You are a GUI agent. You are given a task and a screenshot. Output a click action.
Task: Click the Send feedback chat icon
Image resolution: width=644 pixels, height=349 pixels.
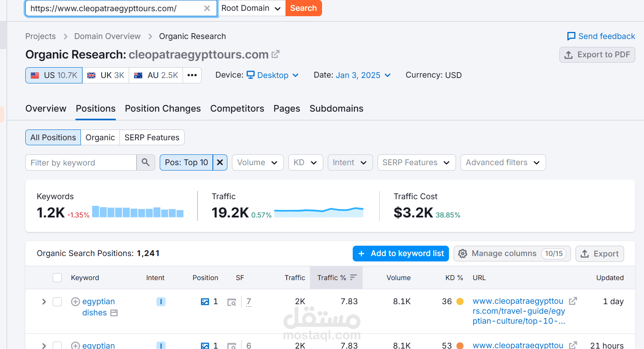(571, 37)
